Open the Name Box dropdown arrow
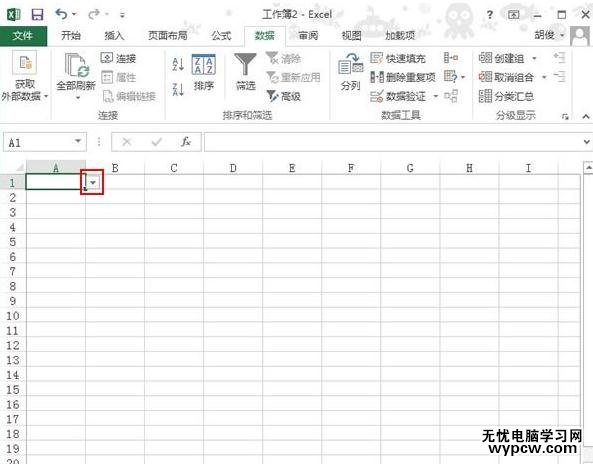Viewport: 593px width, 464px height. (x=78, y=141)
